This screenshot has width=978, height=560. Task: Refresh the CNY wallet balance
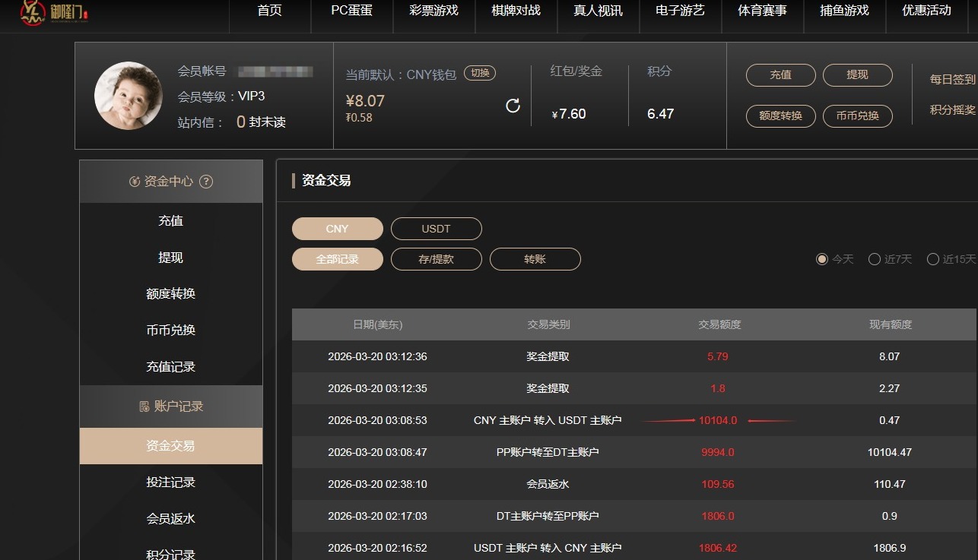click(x=513, y=106)
